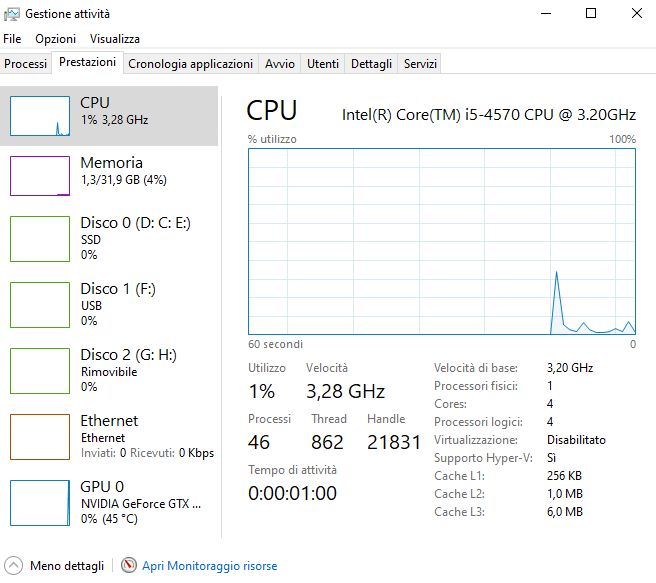Switch to Cronologia applicazioni tab

pyautogui.click(x=190, y=64)
